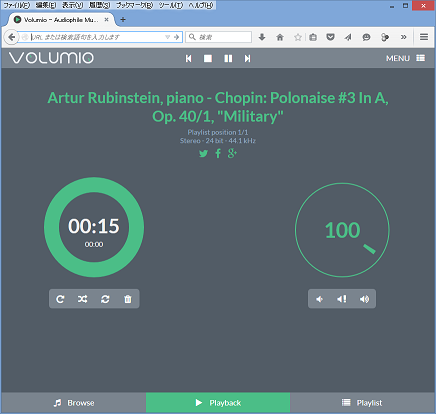
Task: Select the Volumio - Audiophile Mu.. tab
Action: [x=61, y=20]
